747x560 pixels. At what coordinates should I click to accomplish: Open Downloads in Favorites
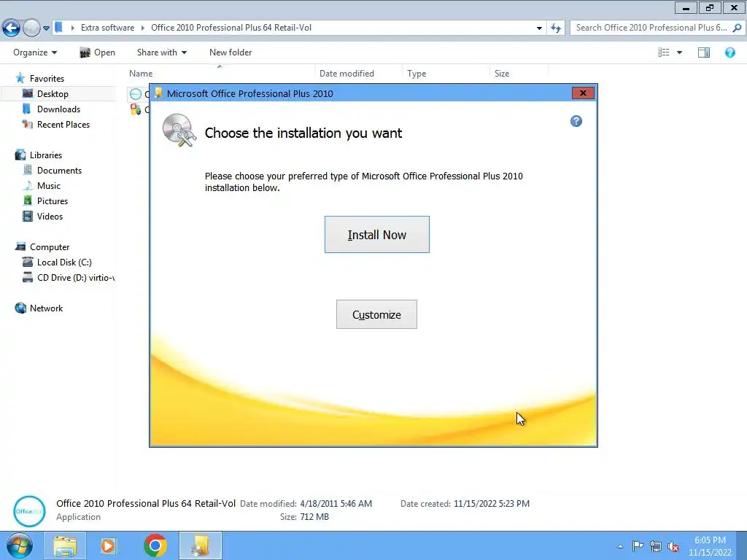58,109
